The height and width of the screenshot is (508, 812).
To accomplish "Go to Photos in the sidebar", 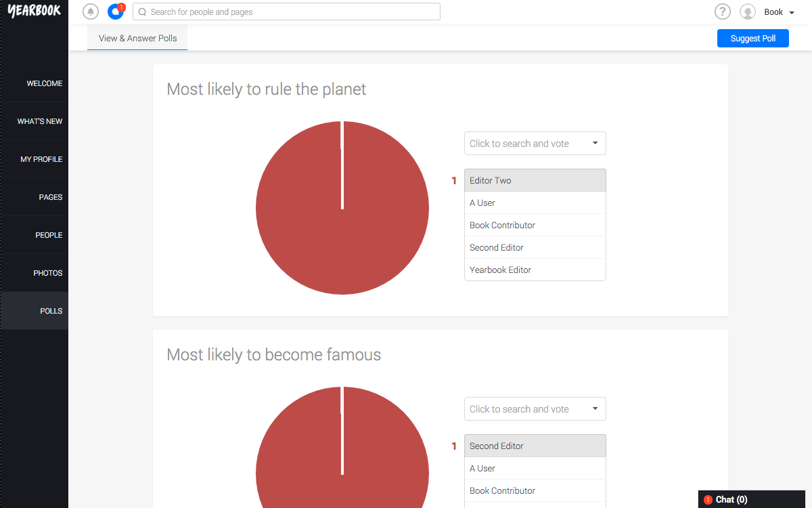I will (34, 273).
